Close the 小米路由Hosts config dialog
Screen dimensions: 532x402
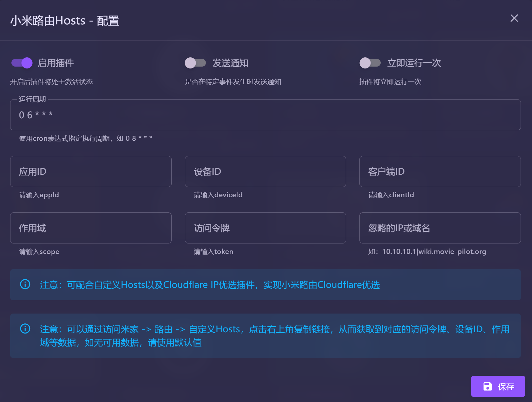pos(514,18)
